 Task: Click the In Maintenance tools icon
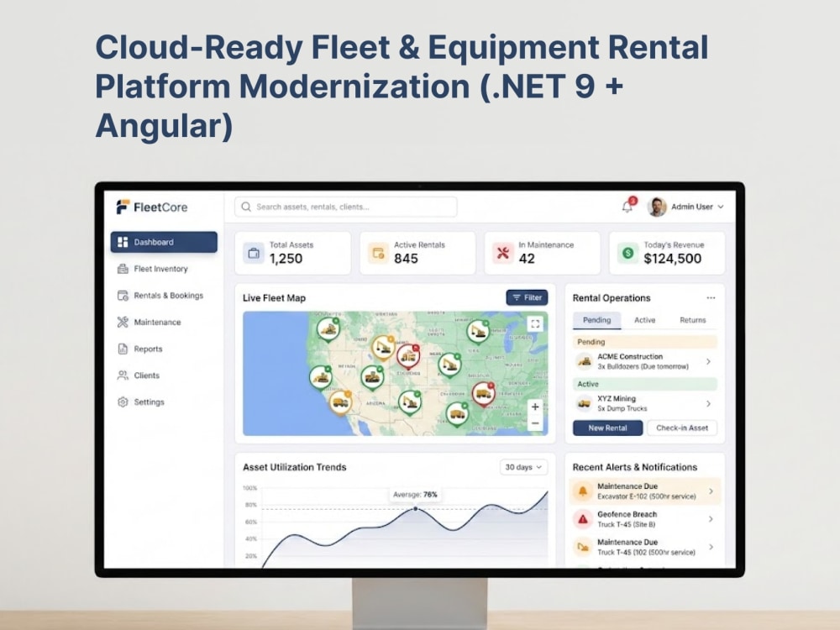(x=502, y=253)
